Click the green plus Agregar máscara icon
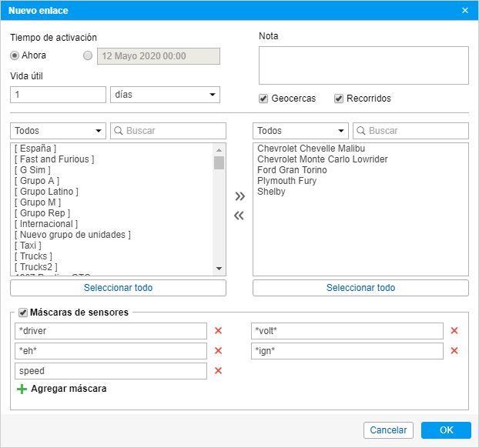 pos(22,389)
